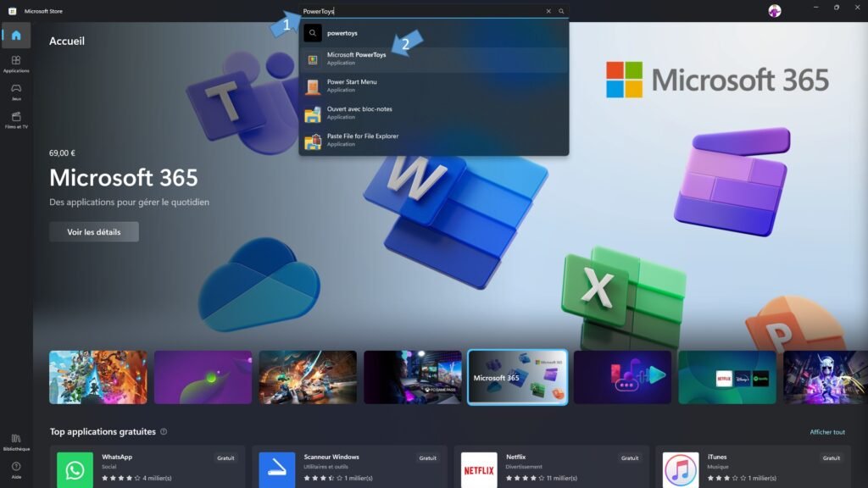Click the Netflix app title text

point(515,457)
